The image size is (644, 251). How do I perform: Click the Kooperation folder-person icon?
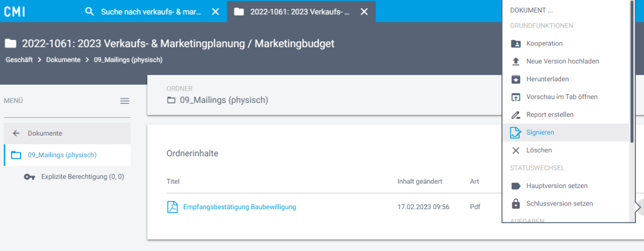[516, 43]
